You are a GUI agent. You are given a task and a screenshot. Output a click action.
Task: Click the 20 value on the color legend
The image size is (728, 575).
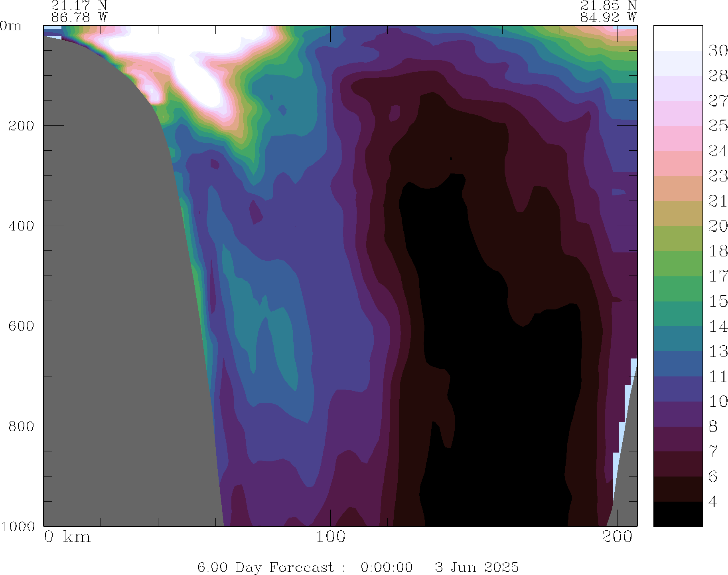point(718,226)
